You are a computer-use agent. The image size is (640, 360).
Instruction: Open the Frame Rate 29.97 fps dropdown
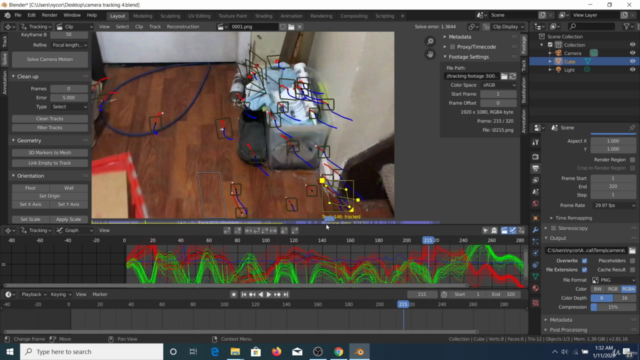(613, 205)
